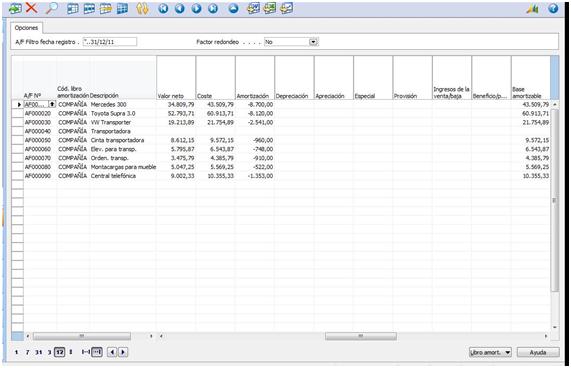Open the magnifying glass search tool
The width and height of the screenshot is (571, 368).
[x=51, y=8]
